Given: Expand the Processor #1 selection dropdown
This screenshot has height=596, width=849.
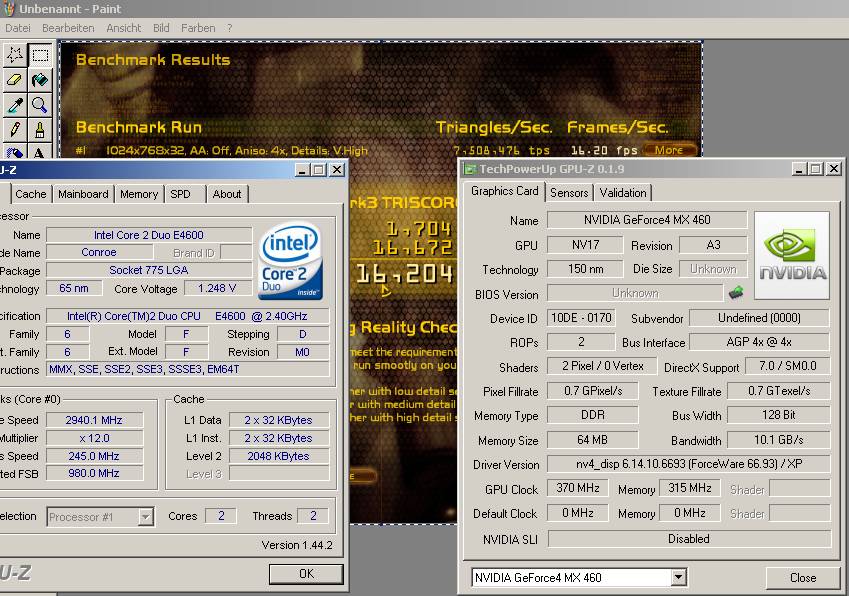Looking at the screenshot, I should (146, 517).
